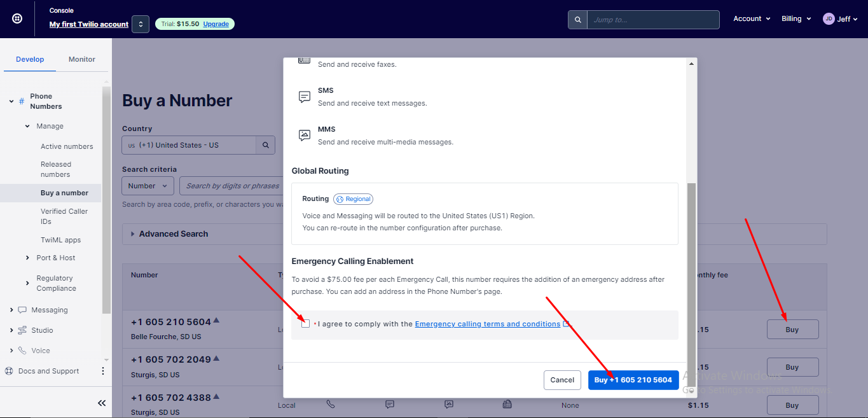This screenshot has width=868, height=418.
Task: Open Verified Caller IDs in sidebar
Action: pos(64,216)
